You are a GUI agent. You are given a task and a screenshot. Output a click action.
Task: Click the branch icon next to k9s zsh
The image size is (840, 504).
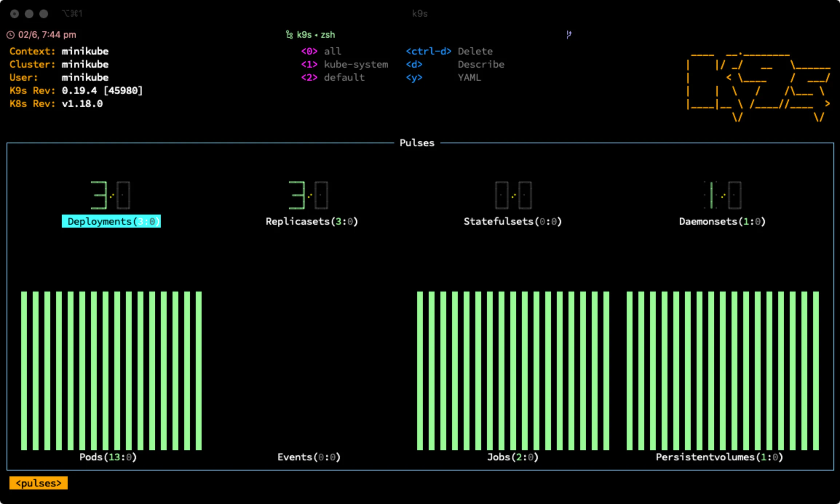click(289, 35)
